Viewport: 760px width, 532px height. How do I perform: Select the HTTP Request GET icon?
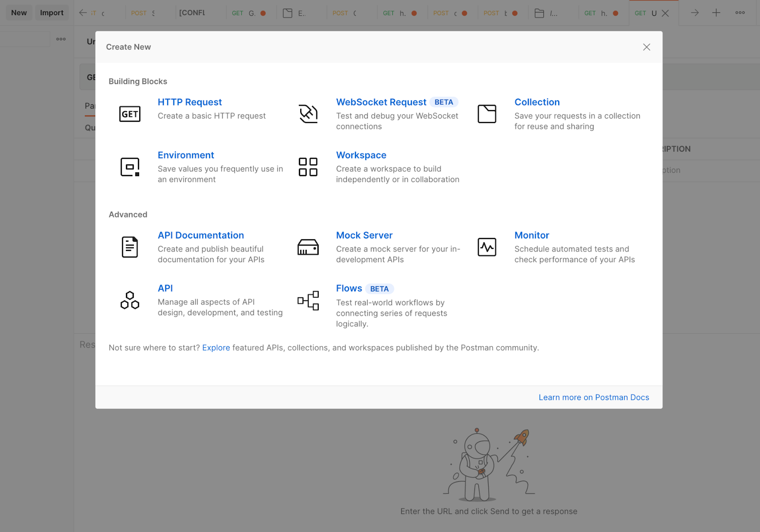pos(130,114)
